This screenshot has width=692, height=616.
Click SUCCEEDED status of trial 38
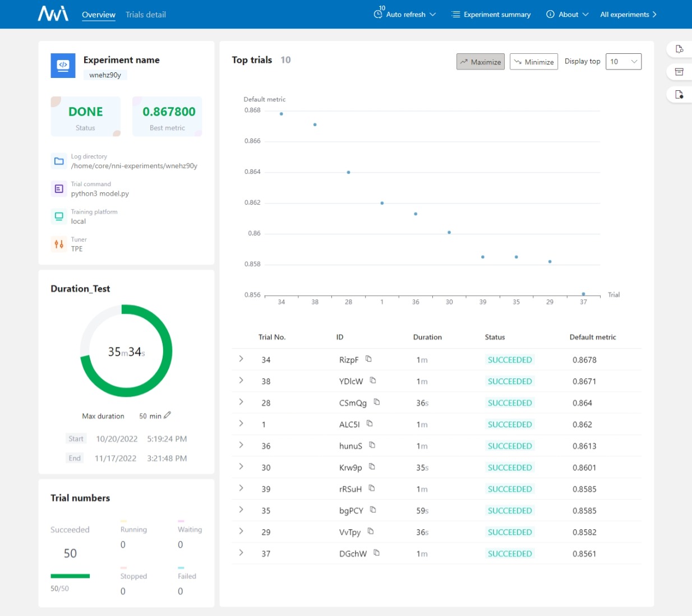click(x=510, y=381)
